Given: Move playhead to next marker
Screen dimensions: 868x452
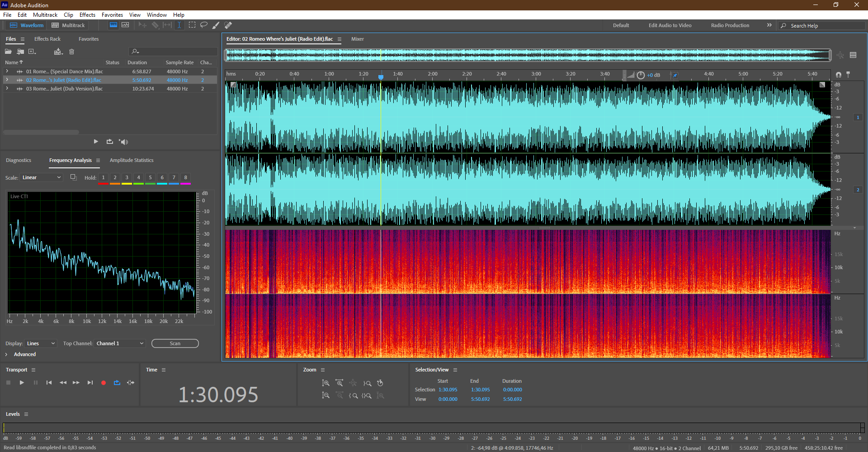Looking at the screenshot, I should coord(90,383).
